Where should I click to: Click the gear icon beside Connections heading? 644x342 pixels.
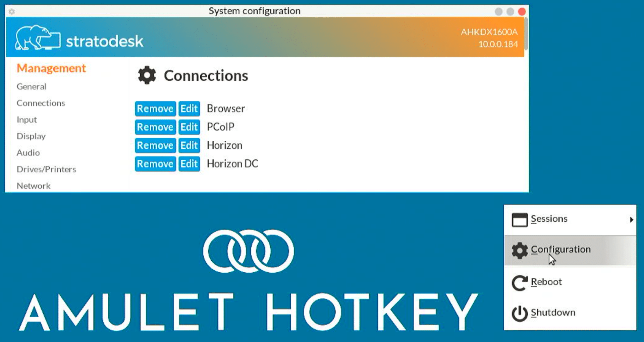pyautogui.click(x=147, y=75)
